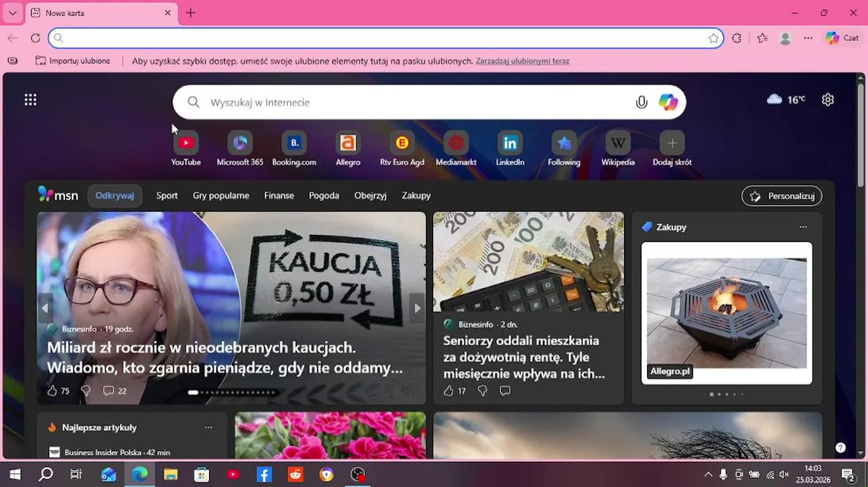868x487 pixels.
Task: Switch to the MSN Zakupy tab
Action: pos(416,195)
